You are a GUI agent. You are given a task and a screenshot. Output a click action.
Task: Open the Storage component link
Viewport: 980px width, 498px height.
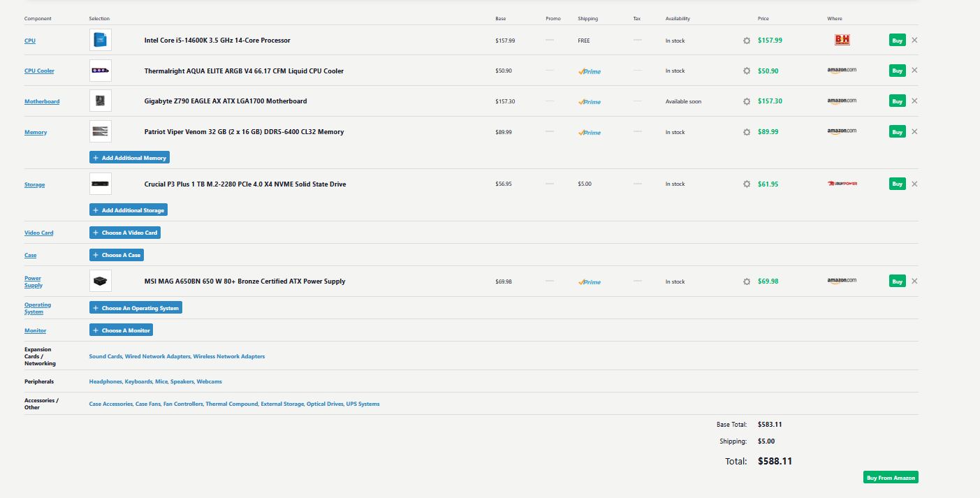point(35,184)
